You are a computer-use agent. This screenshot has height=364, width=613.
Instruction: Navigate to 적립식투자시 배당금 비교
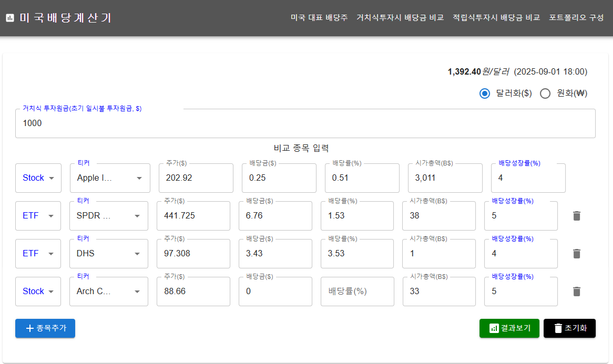(x=496, y=17)
